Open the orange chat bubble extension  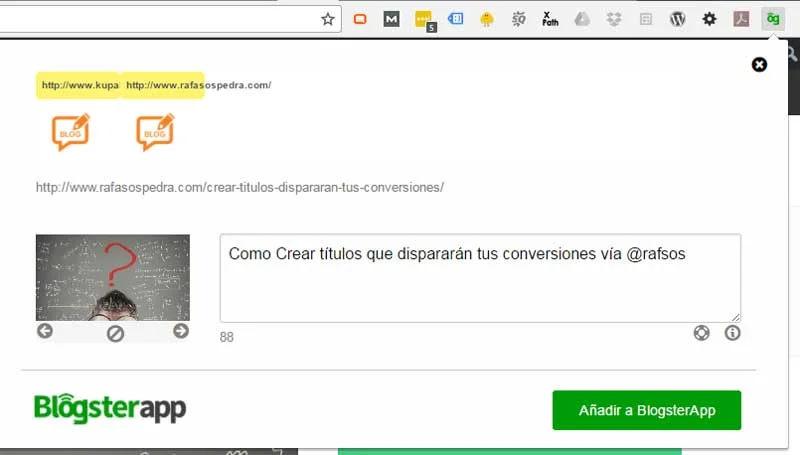pyautogui.click(x=360, y=19)
